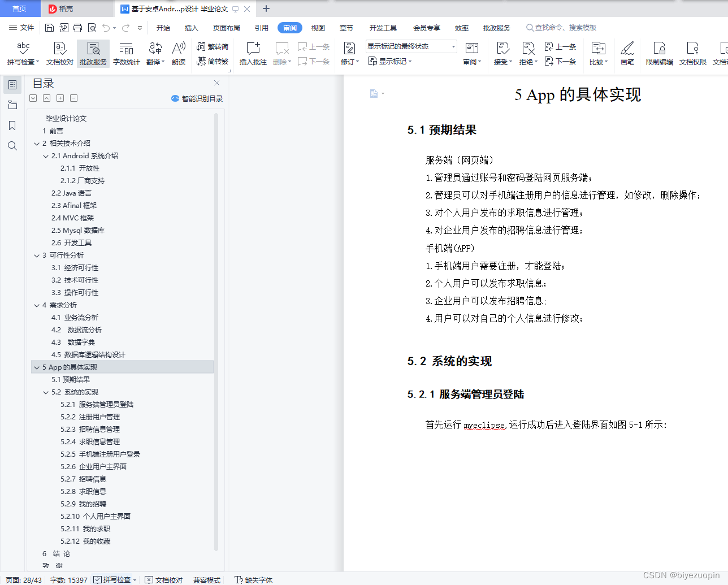The image size is (728, 585).
Task: Collapse the 2 相关技术介绍 outline node
Action: (x=37, y=144)
